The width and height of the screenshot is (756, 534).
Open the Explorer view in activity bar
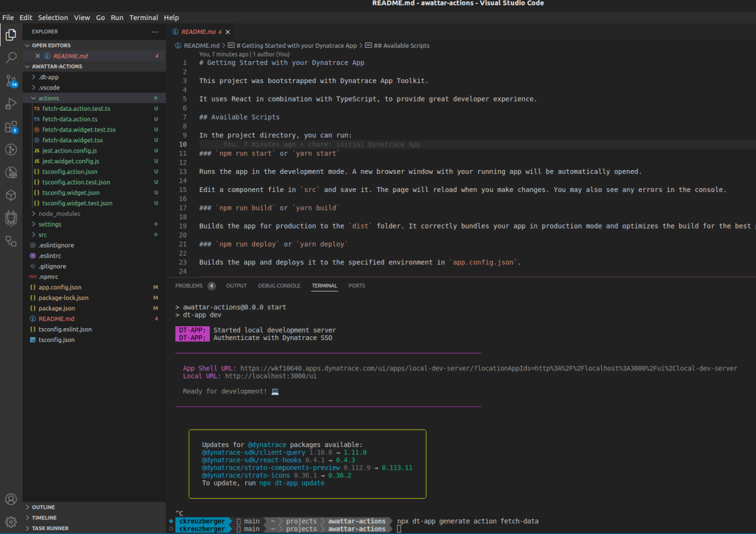point(11,35)
